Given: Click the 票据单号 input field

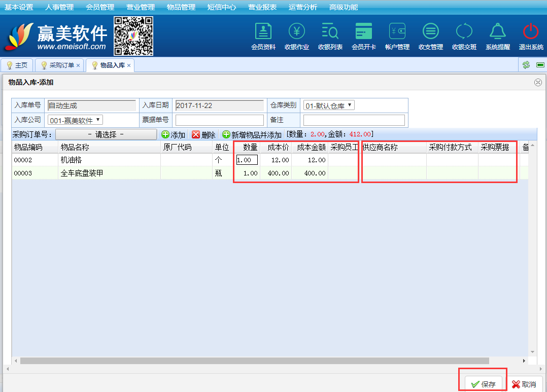Looking at the screenshot, I should 220,120.
